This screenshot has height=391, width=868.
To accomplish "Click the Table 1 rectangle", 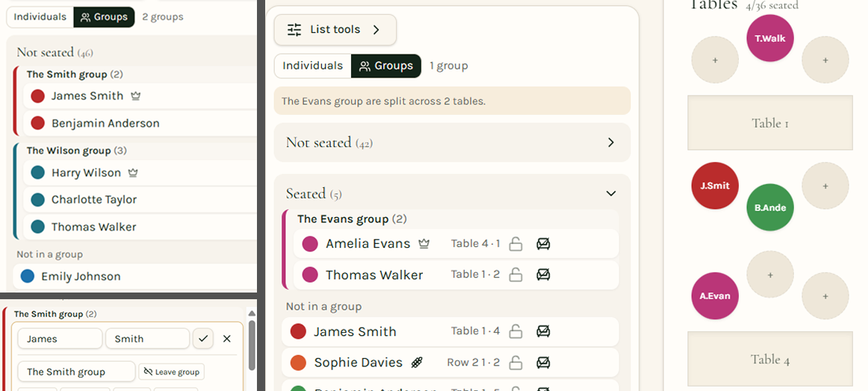I will 770,123.
